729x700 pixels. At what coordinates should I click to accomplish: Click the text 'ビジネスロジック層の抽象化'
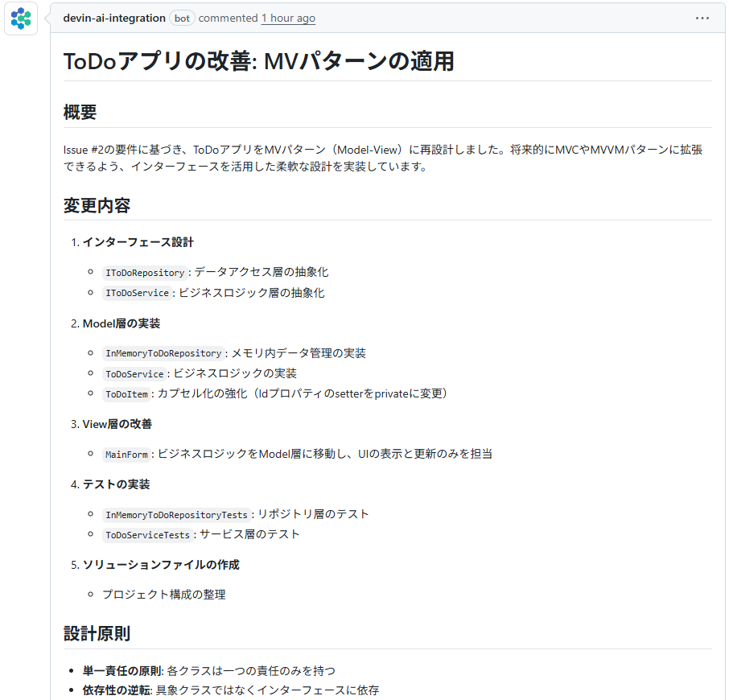252,293
